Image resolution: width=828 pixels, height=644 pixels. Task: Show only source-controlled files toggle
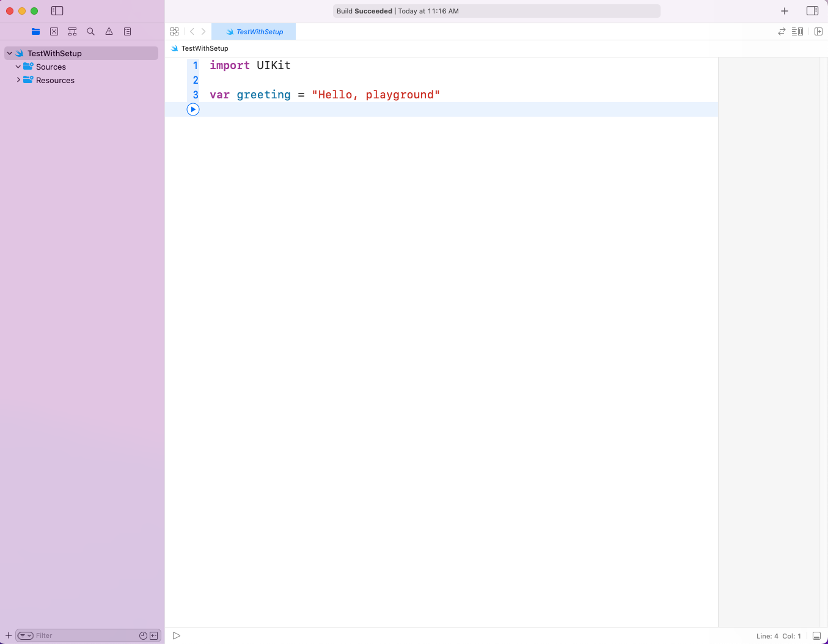point(154,635)
